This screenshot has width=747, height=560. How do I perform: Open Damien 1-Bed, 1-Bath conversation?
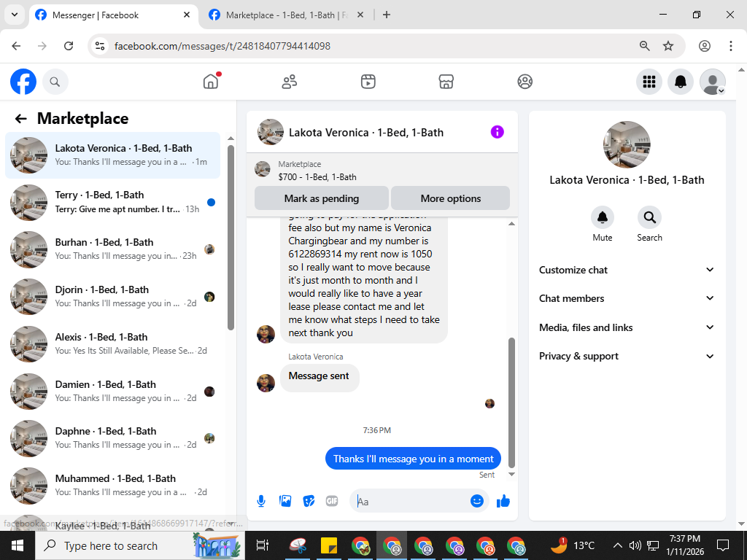(113, 392)
